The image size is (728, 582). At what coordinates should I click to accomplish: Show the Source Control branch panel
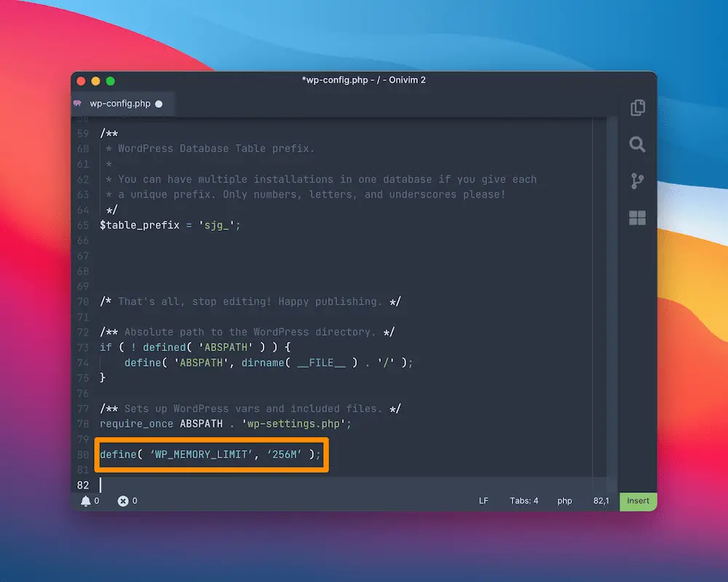tap(638, 181)
